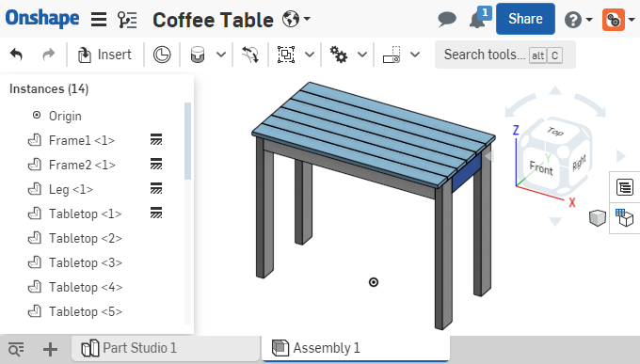640x364 pixels.
Task: Expand the gear relation dropdown chevron
Action: [x=362, y=55]
